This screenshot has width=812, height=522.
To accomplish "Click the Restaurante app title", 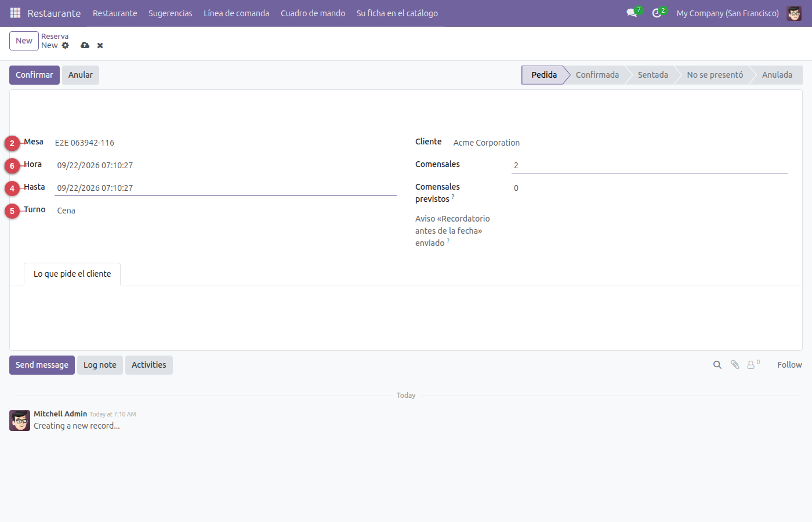I will tap(54, 13).
